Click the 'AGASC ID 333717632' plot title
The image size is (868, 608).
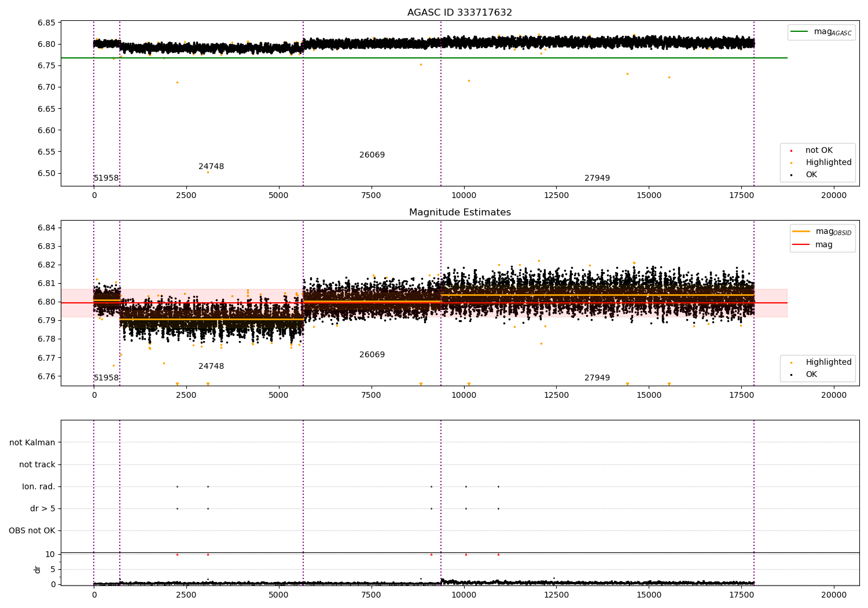pyautogui.click(x=459, y=13)
